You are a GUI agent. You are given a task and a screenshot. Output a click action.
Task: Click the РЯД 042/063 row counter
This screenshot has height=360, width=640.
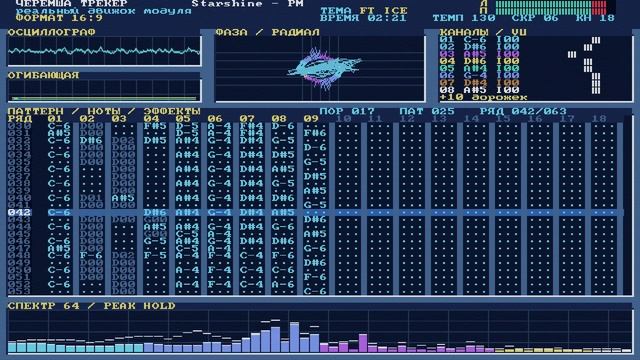point(523,111)
